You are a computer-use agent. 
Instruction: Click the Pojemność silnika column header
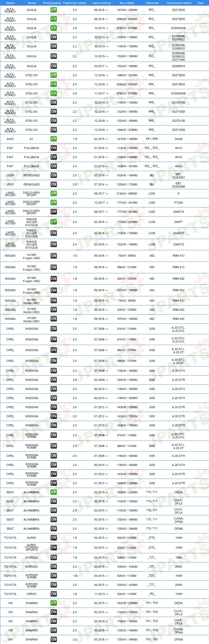[x=75, y=3]
